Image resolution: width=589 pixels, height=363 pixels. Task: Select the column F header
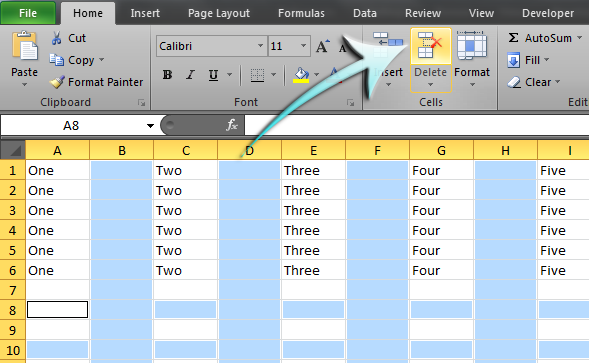point(378,151)
